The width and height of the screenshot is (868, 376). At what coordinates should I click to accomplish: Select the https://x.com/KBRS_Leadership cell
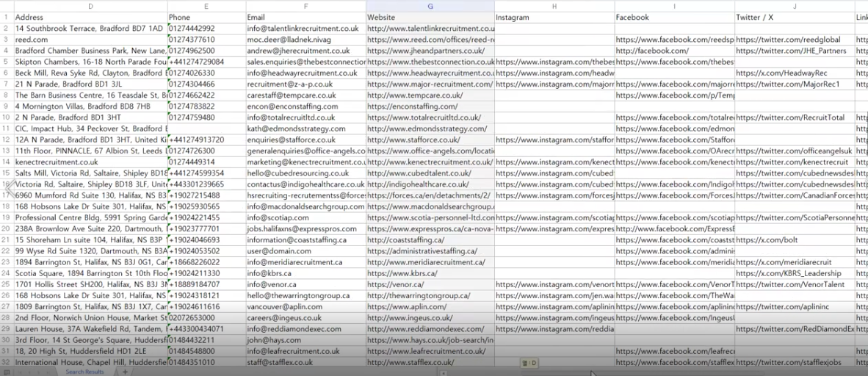[795, 274]
